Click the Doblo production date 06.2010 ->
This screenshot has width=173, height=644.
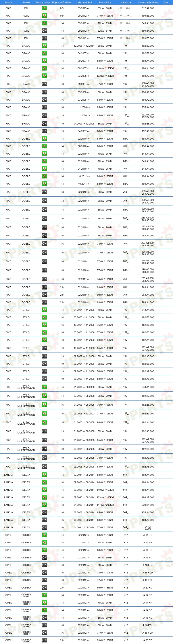[83, 146]
